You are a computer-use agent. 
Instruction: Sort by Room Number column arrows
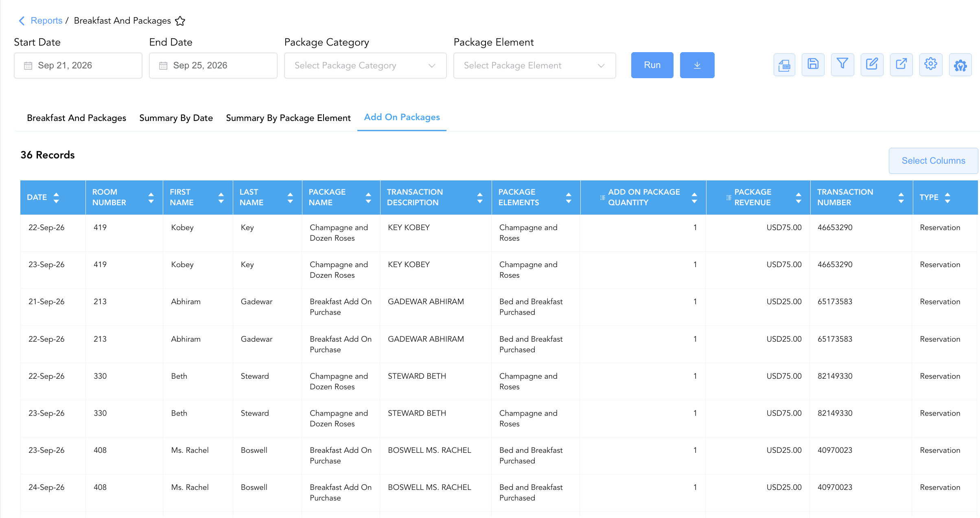151,198
